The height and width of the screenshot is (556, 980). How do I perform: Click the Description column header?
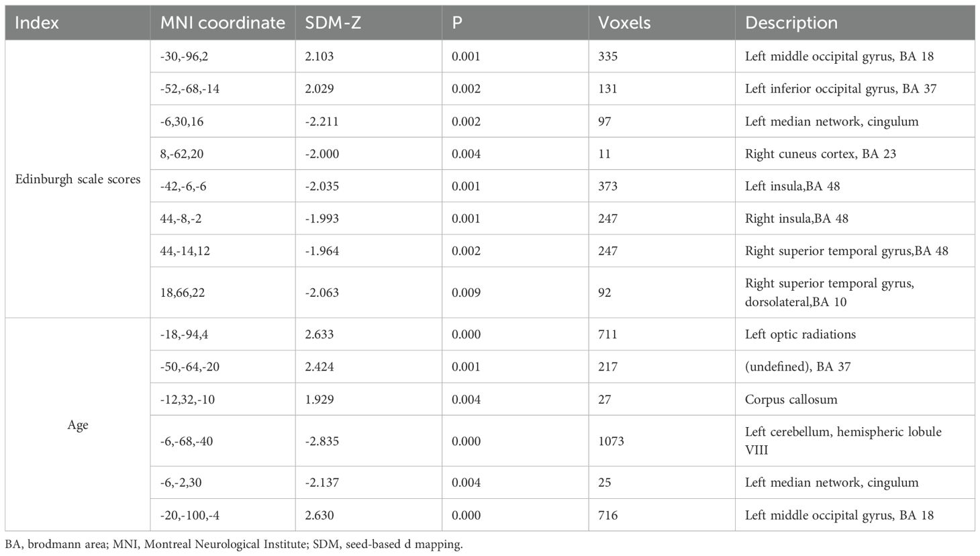pos(791,23)
